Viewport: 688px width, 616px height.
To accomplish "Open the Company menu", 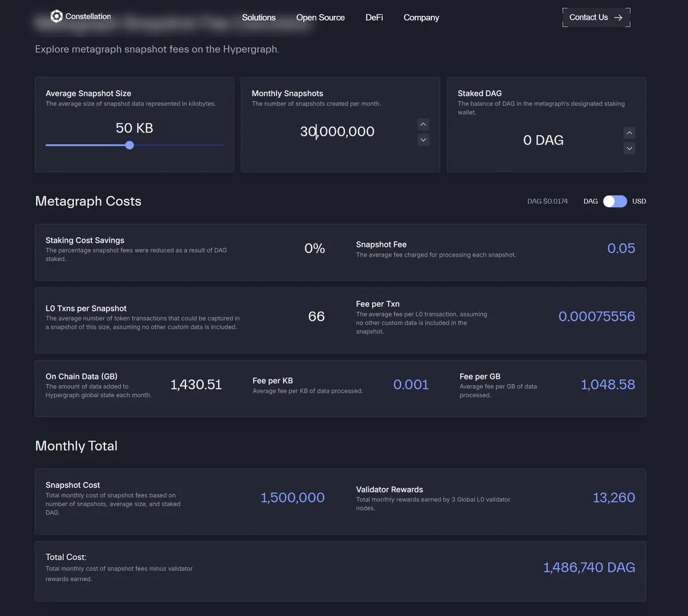I will click(421, 18).
